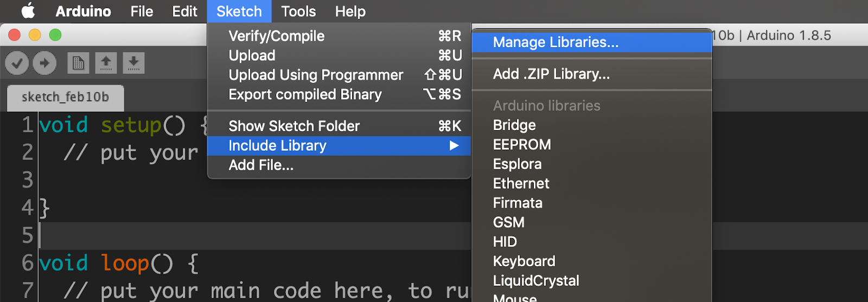Choose Verify/Compile from Sketch menu
The width and height of the screenshot is (868, 302).
pos(339,36)
